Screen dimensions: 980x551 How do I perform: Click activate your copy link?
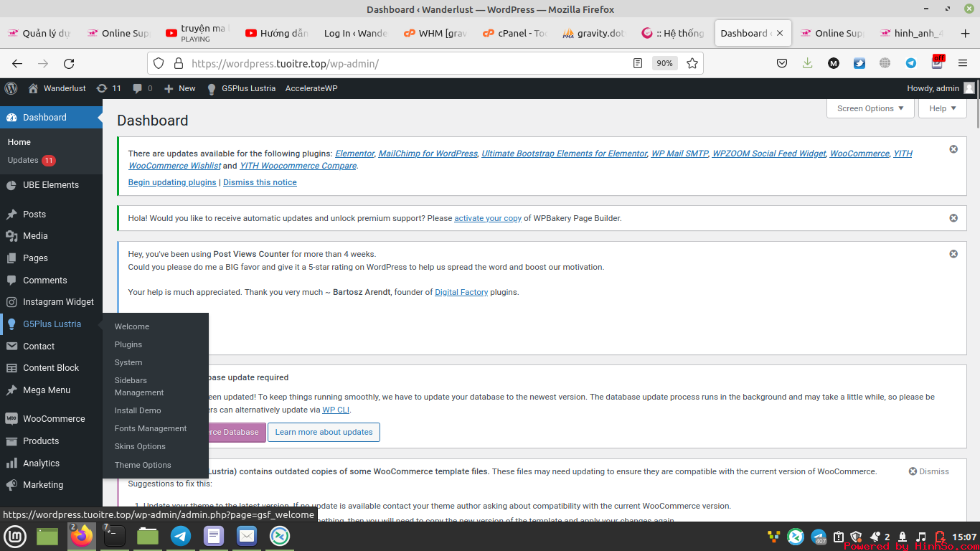(x=488, y=218)
